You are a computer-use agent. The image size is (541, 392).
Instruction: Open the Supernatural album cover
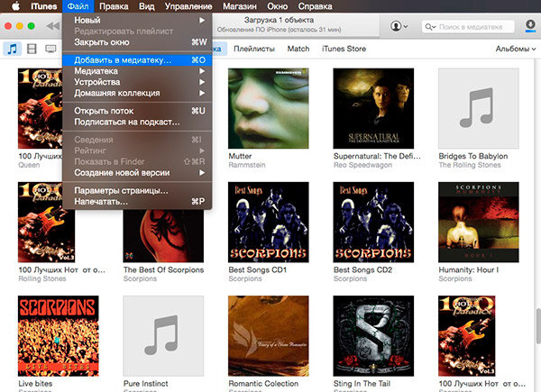[x=373, y=108]
